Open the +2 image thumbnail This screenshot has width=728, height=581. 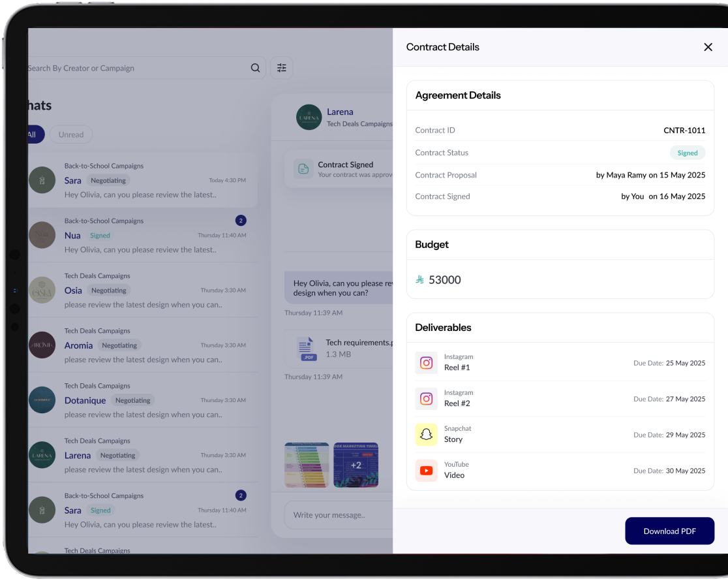[356, 465]
